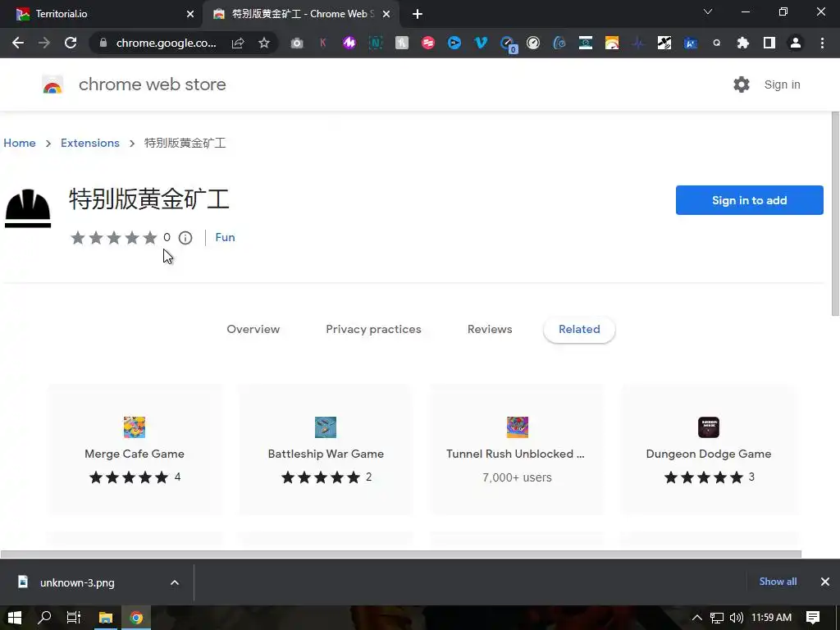Open the downloaded unknown-3.png file
This screenshot has height=630, width=840.
coord(77,582)
